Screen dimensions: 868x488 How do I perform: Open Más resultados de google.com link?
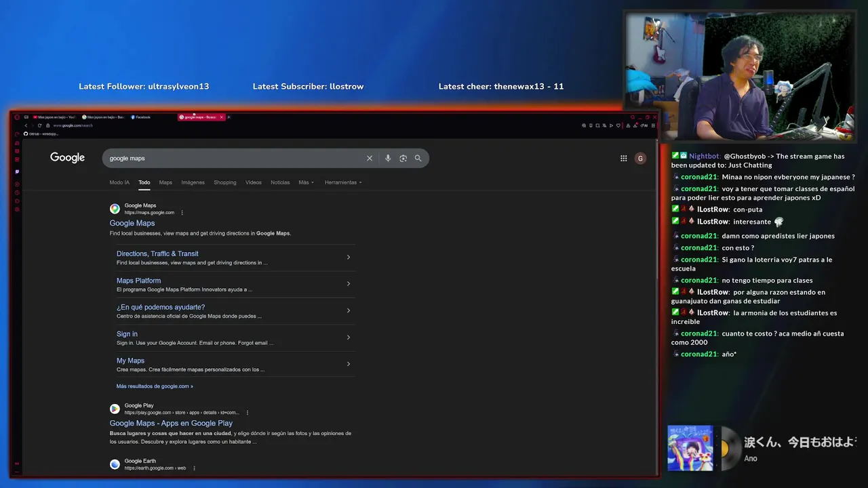[x=155, y=386]
